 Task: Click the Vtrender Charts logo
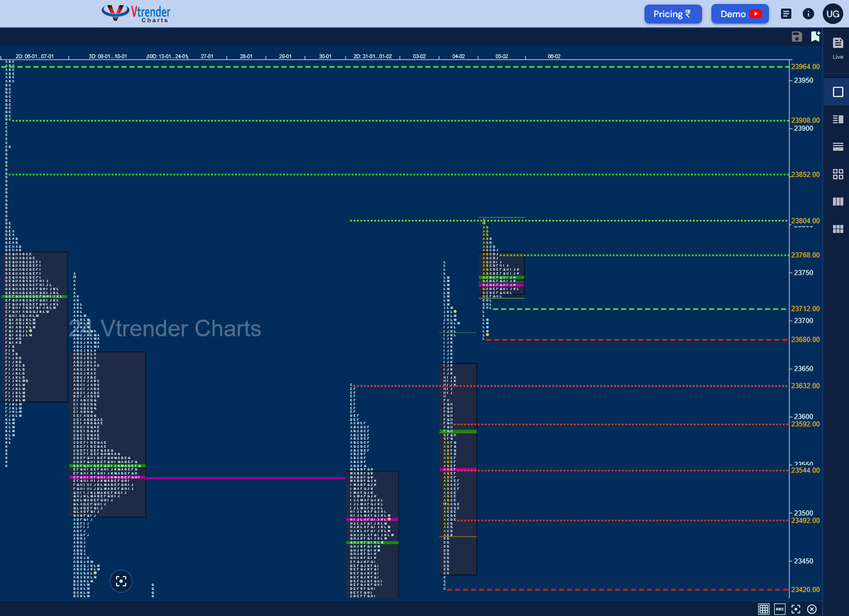[136, 13]
